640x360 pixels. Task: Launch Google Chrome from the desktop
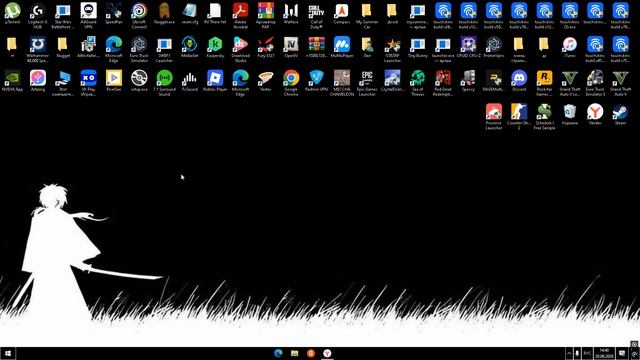[291, 83]
